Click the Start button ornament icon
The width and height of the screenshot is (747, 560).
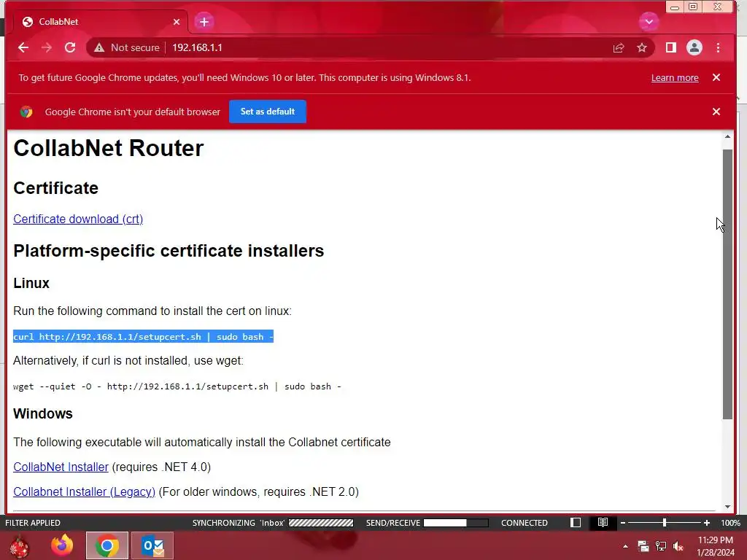pos(20,547)
